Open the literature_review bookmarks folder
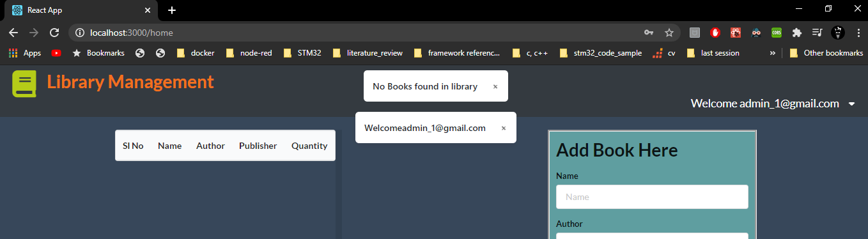868x239 pixels. point(368,53)
